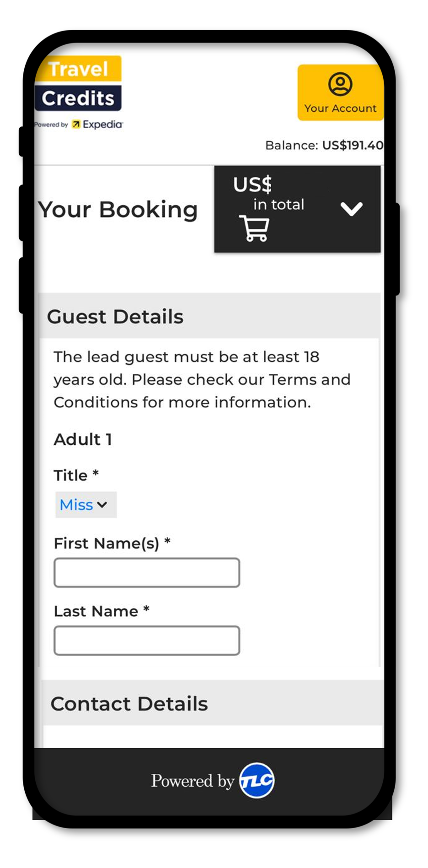Screen dimensions: 428x868
Task: Open the Title dropdown showing Miss
Action: tap(86, 505)
